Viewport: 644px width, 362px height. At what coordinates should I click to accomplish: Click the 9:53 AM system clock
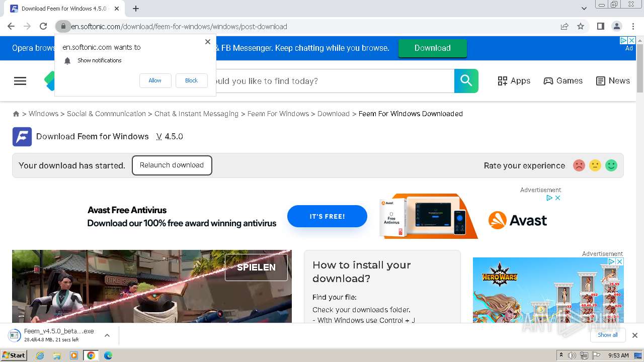[618, 355]
